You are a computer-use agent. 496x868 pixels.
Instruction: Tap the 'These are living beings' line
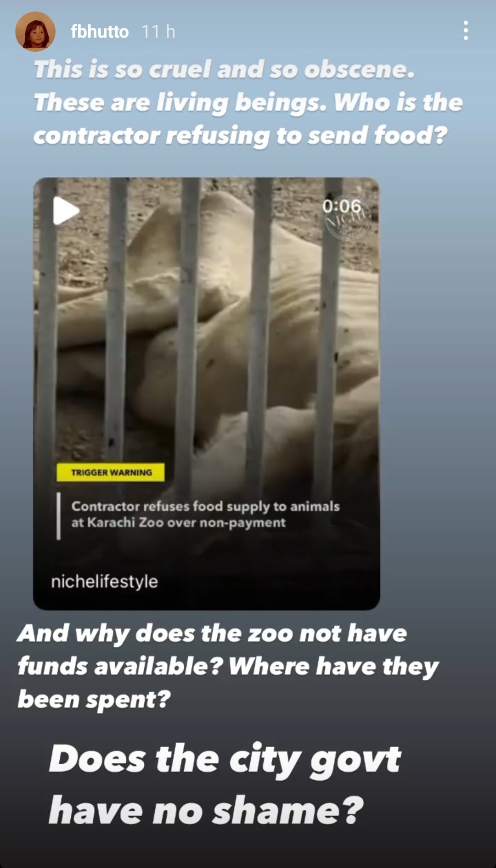[x=248, y=102]
